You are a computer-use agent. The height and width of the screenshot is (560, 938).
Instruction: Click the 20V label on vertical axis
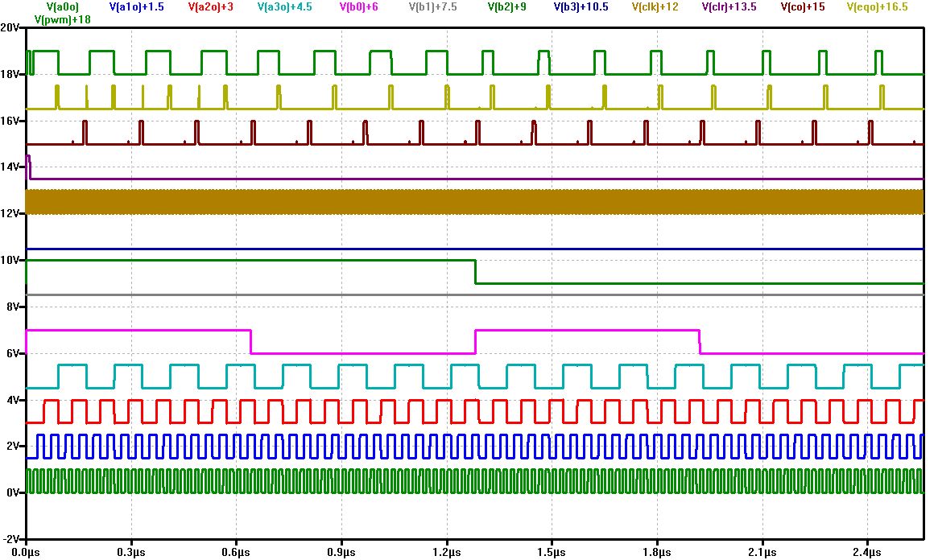10,27
